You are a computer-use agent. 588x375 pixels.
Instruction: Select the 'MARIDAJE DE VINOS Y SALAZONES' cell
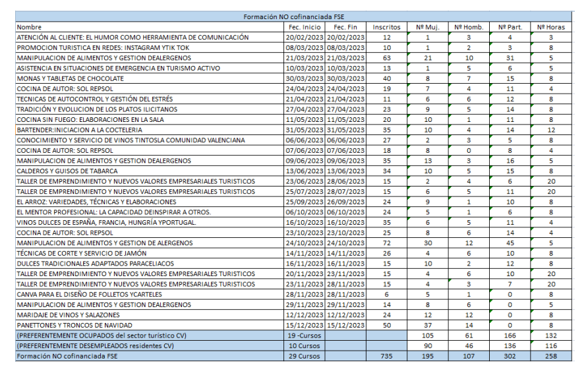coord(71,315)
